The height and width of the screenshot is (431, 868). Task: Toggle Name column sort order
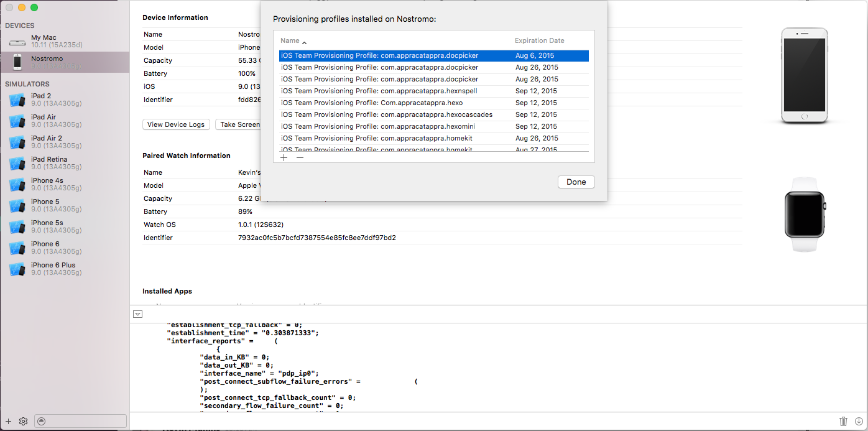coord(290,40)
